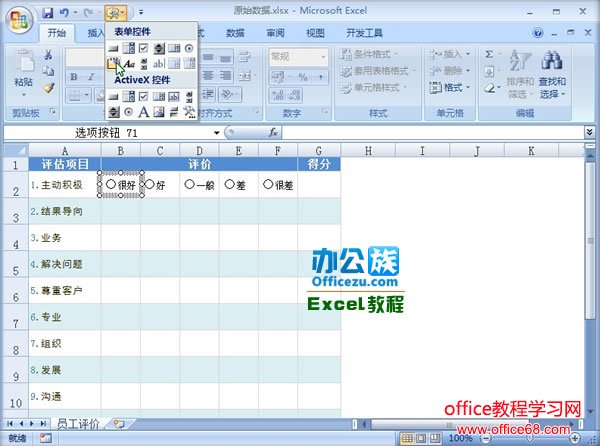
Task: Select the List Box form control icon
Action: (x=174, y=49)
